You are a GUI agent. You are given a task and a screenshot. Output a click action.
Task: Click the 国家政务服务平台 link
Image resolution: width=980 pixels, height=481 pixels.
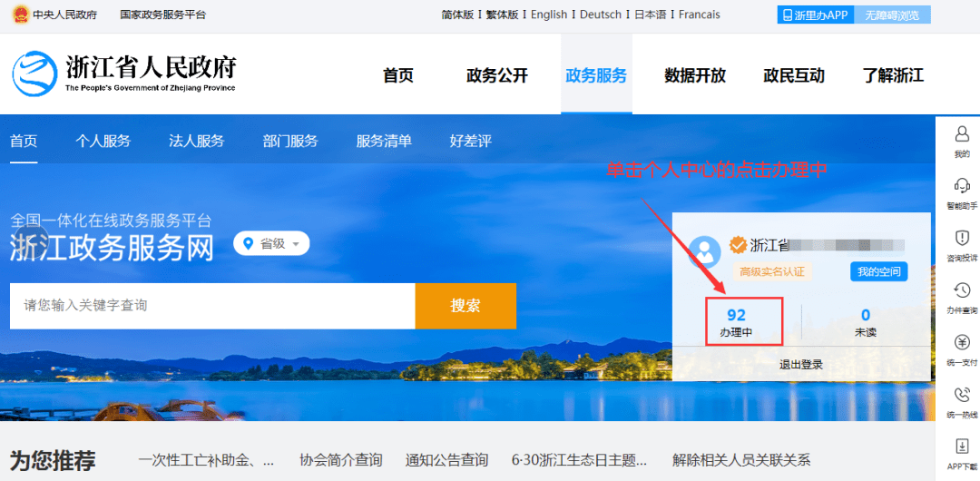162,15
